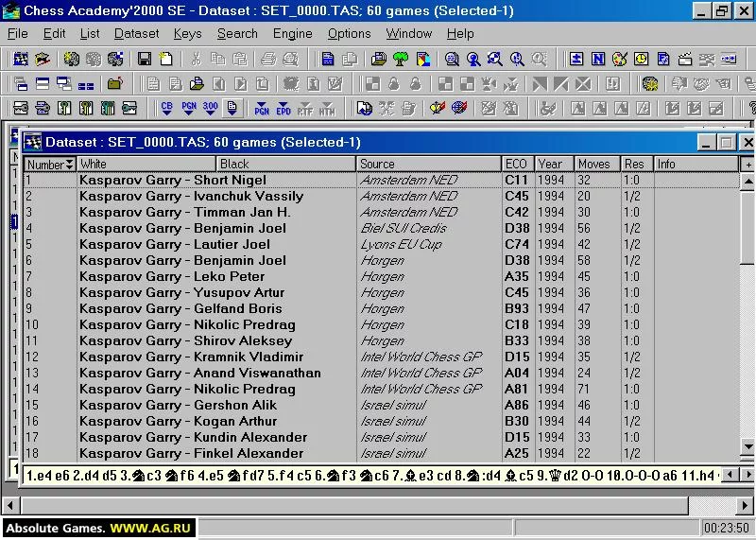Click the blue letter N icon
756x540 pixels.
(598, 59)
